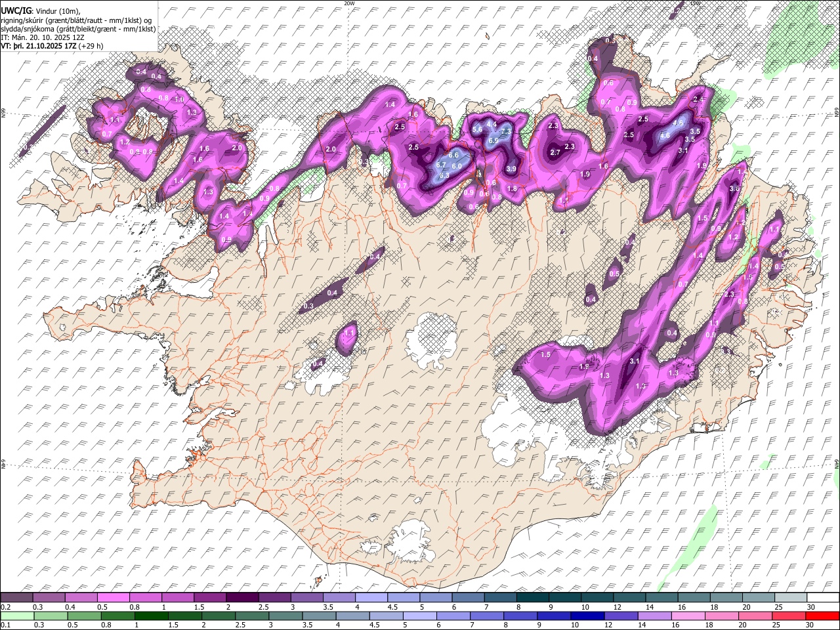The height and width of the screenshot is (630, 840).
Task: Click the light lavender 4 snow legend swatch
Action: [370, 597]
